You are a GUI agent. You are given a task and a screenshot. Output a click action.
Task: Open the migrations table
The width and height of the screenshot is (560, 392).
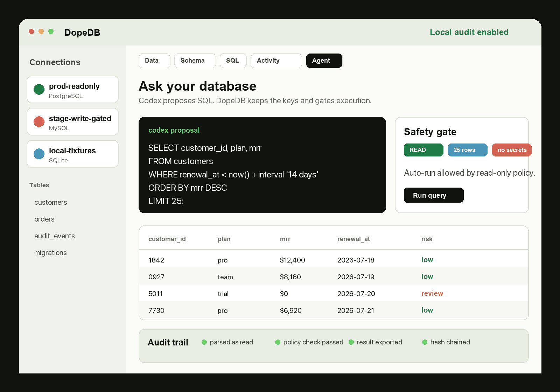tap(50, 253)
